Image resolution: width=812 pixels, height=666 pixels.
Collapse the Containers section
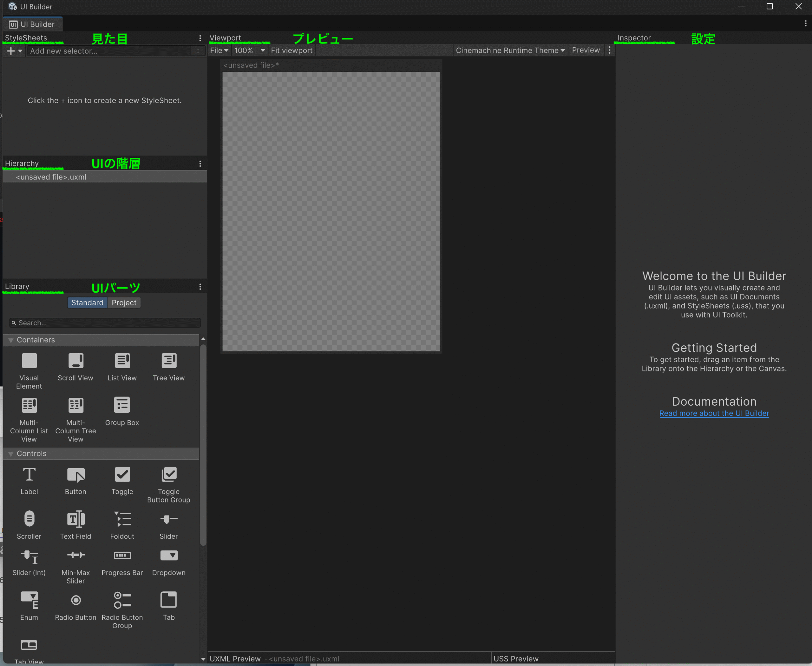(x=11, y=340)
